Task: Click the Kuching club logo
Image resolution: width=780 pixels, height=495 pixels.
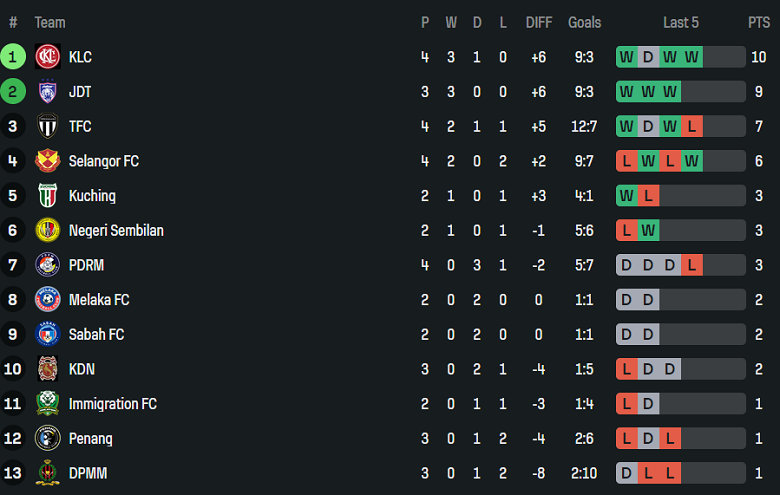Action: click(x=48, y=196)
